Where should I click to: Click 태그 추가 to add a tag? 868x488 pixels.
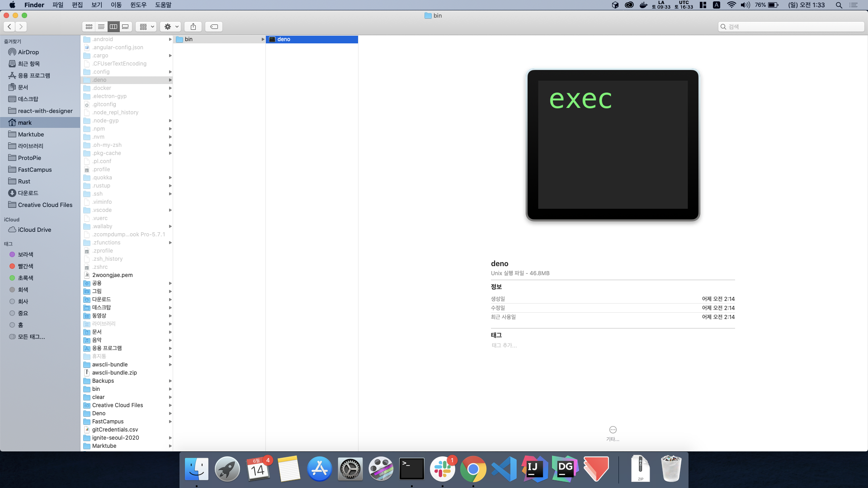point(504,345)
